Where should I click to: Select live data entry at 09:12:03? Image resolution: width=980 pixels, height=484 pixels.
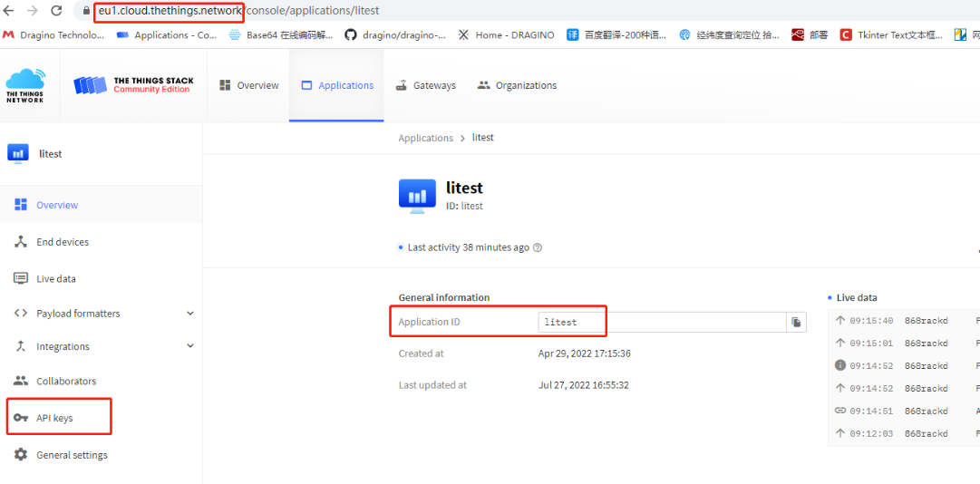pyautogui.click(x=904, y=432)
